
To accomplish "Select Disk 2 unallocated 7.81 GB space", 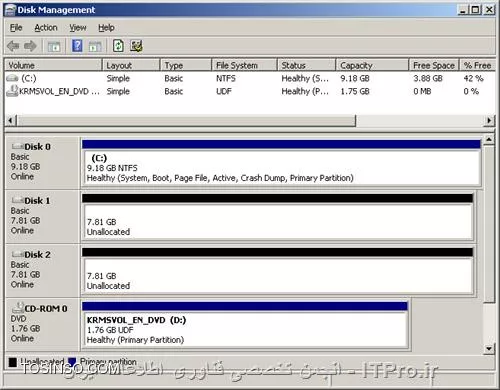I will [x=278, y=271].
